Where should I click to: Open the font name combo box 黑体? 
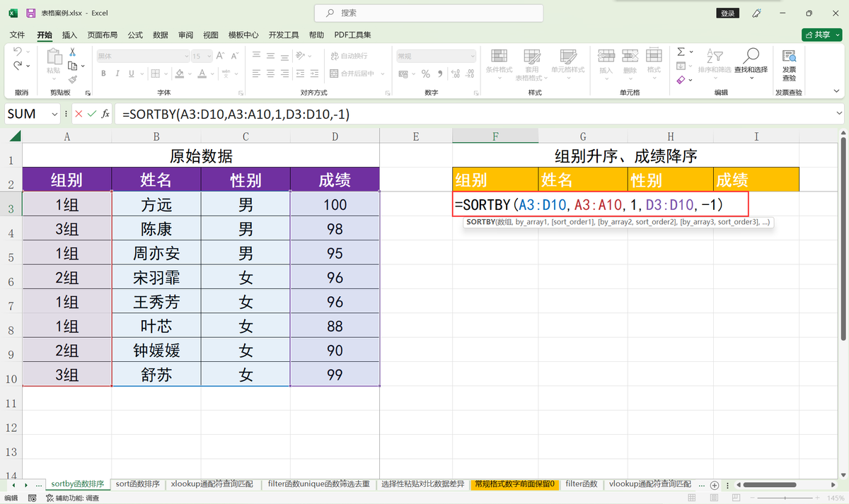[143, 56]
